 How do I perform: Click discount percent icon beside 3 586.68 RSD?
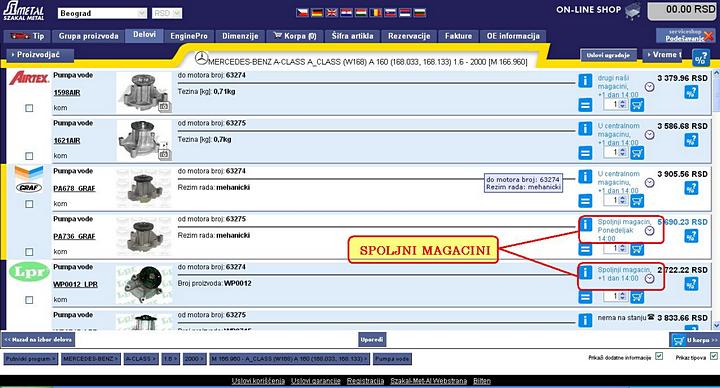(691, 141)
